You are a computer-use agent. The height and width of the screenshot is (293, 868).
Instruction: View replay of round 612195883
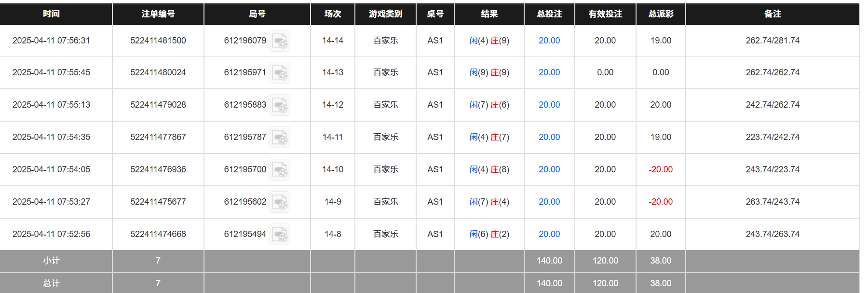click(280, 105)
